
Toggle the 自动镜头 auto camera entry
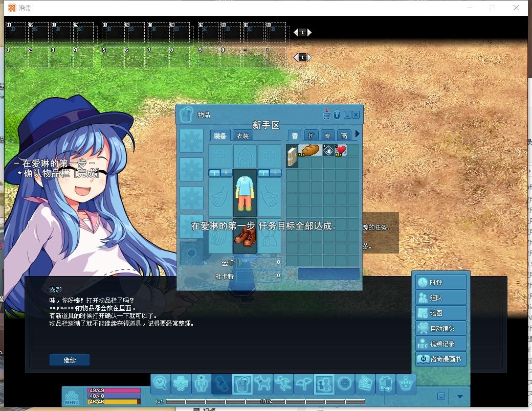point(441,328)
